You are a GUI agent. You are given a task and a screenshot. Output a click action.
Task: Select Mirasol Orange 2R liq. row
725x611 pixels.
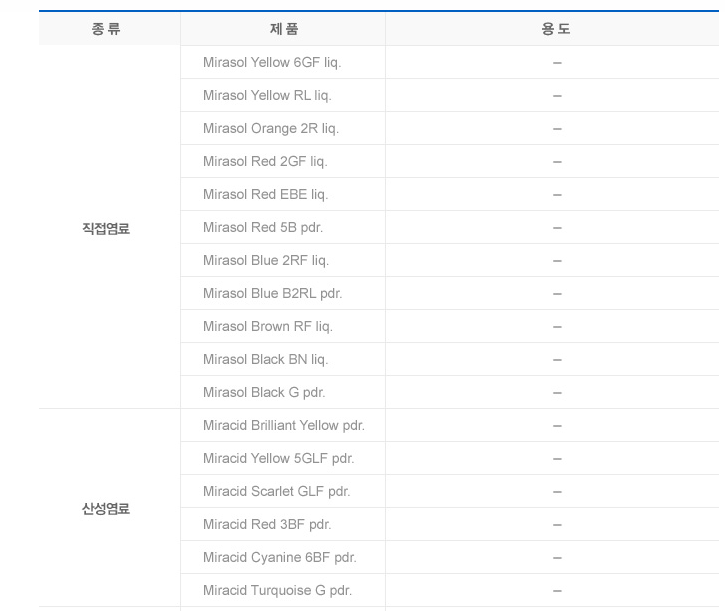271,128
